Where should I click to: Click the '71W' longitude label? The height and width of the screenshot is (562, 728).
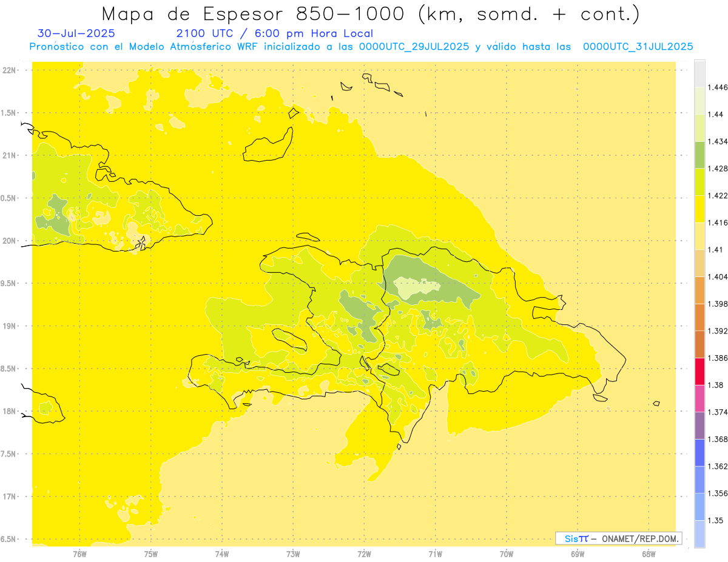[435, 554]
